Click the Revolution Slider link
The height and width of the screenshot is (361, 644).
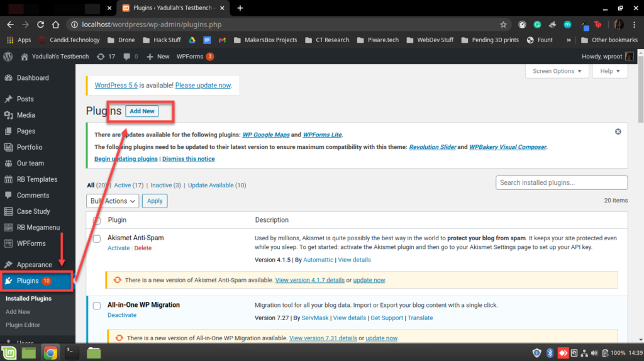(x=433, y=147)
